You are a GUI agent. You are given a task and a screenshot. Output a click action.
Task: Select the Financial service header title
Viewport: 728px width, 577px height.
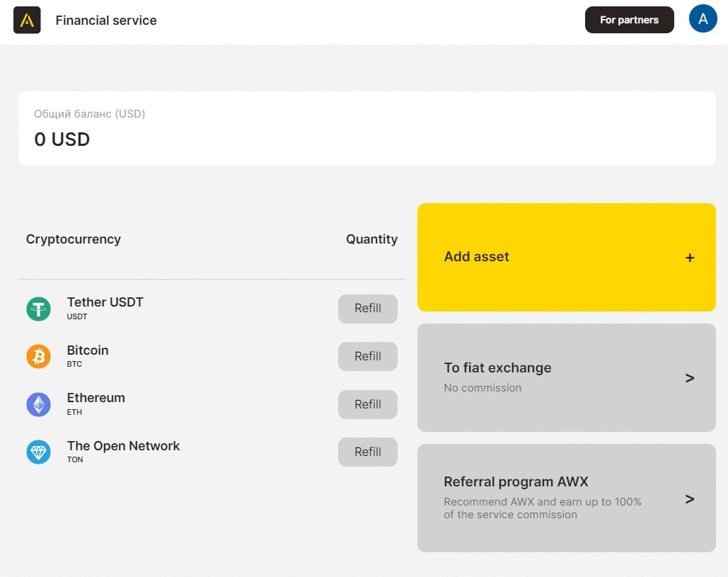[105, 21]
